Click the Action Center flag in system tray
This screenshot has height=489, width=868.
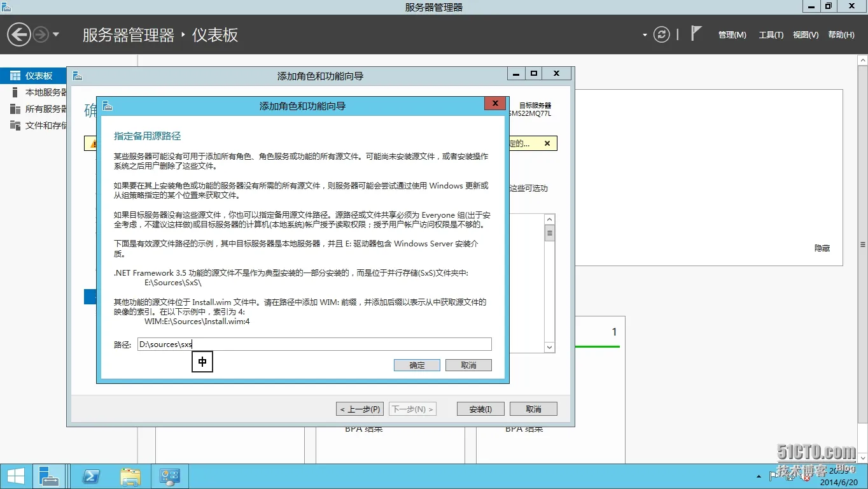tap(775, 475)
